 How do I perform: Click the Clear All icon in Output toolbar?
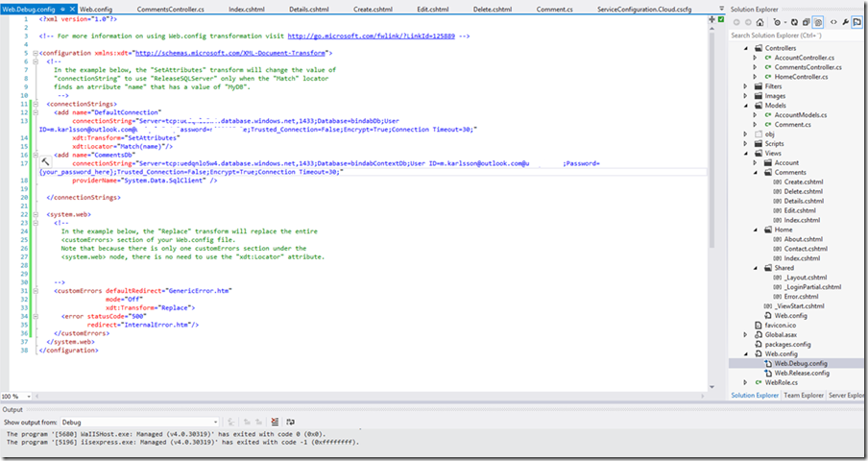click(x=276, y=422)
